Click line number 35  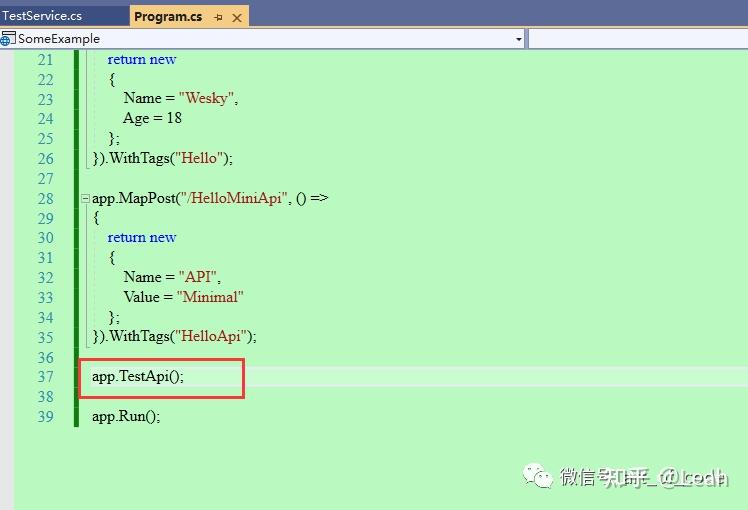click(x=45, y=337)
